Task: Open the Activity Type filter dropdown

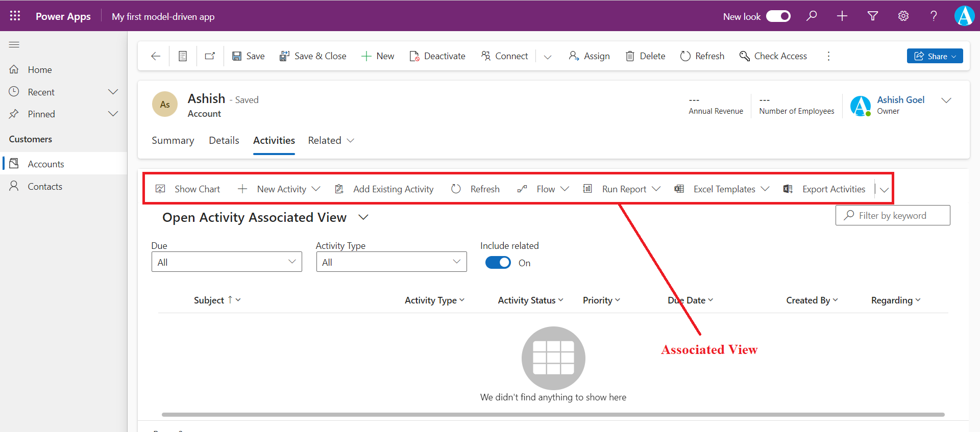Action: 391,262
